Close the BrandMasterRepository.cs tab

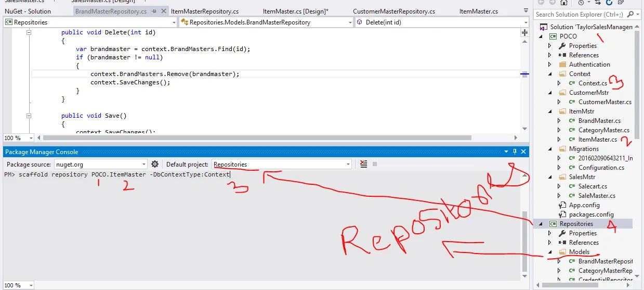(x=164, y=11)
